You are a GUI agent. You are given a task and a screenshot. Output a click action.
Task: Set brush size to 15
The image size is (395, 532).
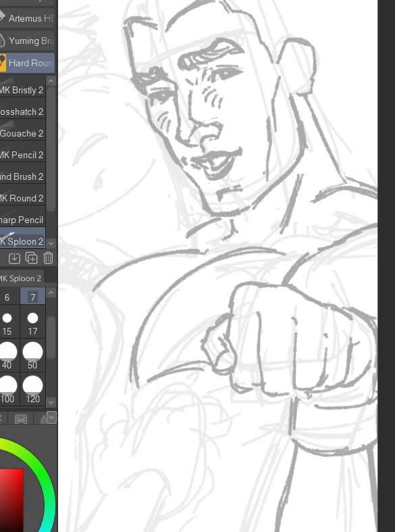(7, 323)
